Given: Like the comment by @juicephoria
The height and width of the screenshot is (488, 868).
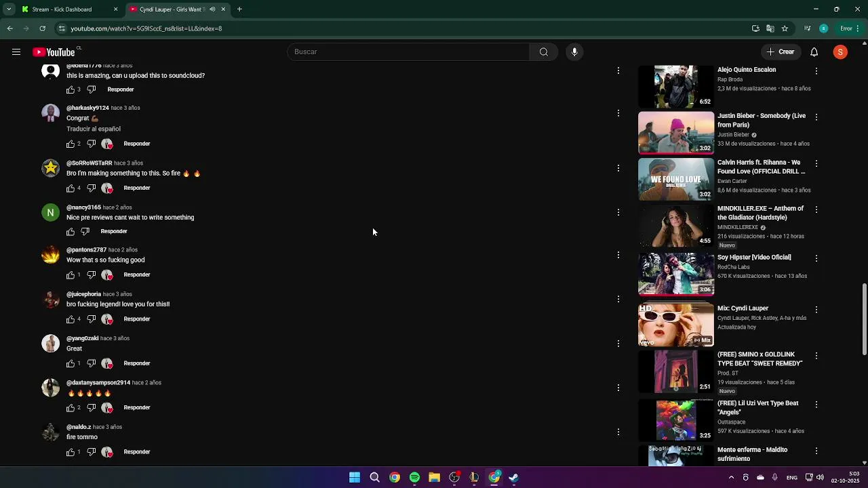Looking at the screenshot, I should coord(71,319).
